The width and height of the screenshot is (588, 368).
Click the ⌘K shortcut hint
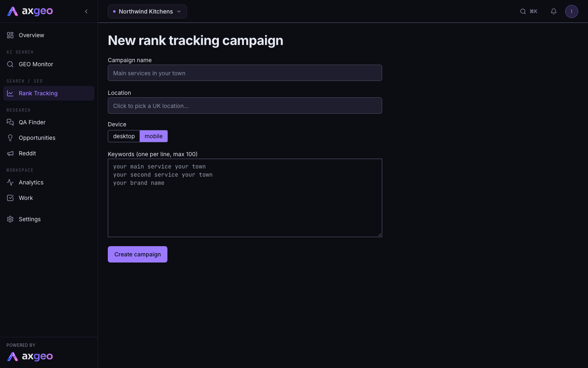pyautogui.click(x=533, y=11)
